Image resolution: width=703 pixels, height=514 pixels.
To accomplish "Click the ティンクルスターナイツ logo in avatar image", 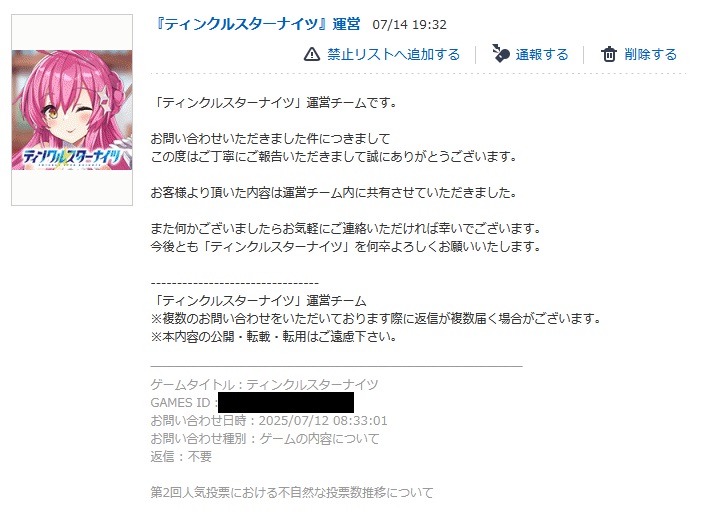I will coord(72,157).
